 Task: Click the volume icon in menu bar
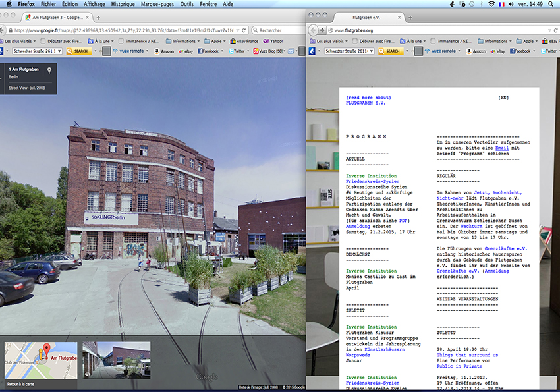click(511, 4)
